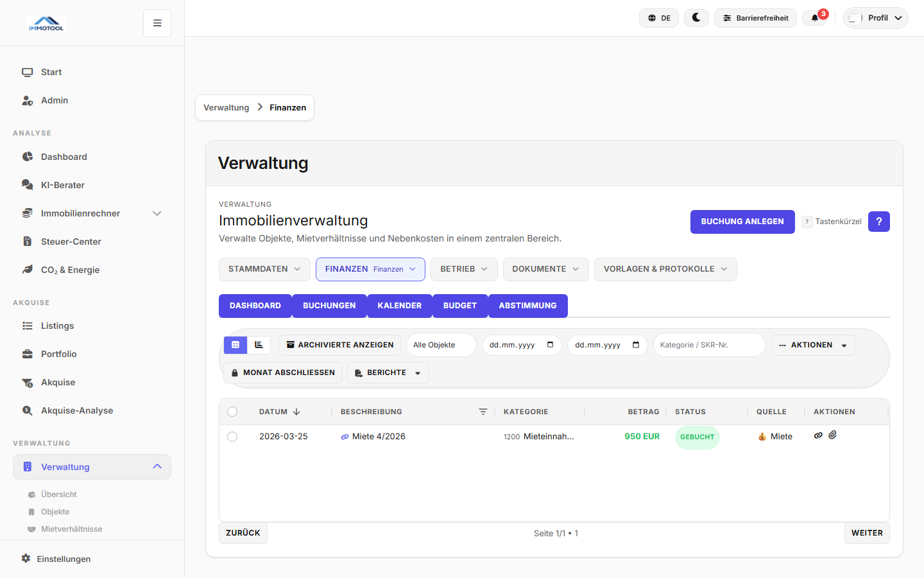This screenshot has width=924, height=578.
Task: Open the Abstimmung tab
Action: point(527,306)
